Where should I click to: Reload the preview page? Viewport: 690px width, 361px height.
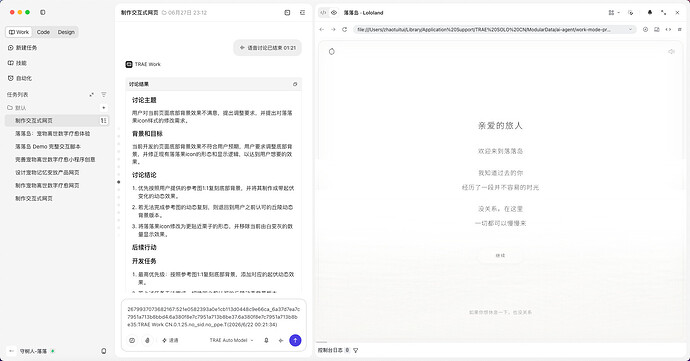[345, 29]
